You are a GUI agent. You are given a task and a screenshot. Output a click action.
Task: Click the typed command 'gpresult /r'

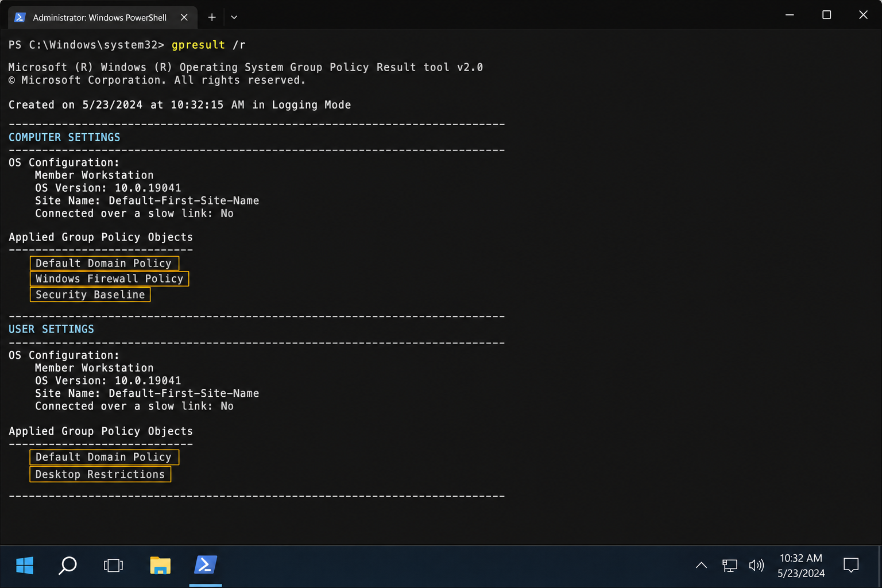[x=208, y=45]
